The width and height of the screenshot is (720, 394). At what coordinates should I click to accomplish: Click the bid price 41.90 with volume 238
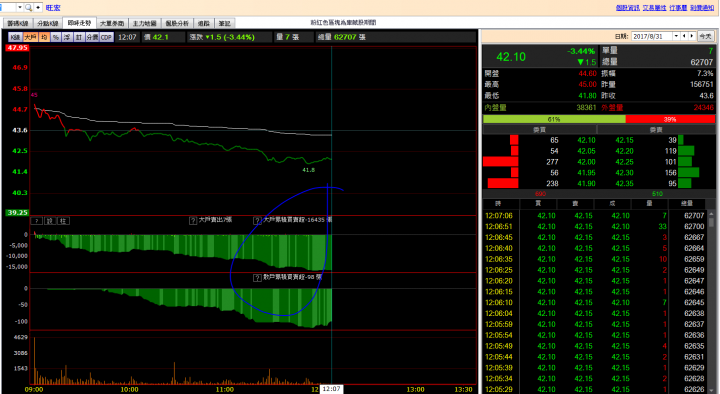point(586,184)
